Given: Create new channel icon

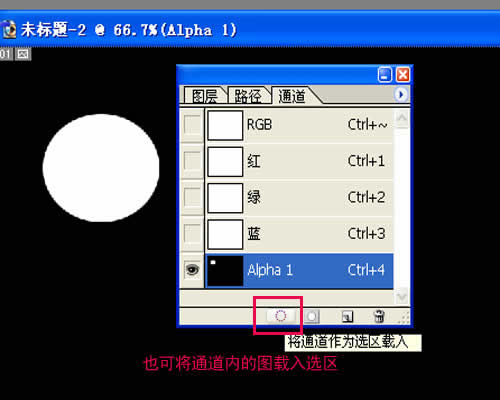Looking at the screenshot, I should click(347, 316).
